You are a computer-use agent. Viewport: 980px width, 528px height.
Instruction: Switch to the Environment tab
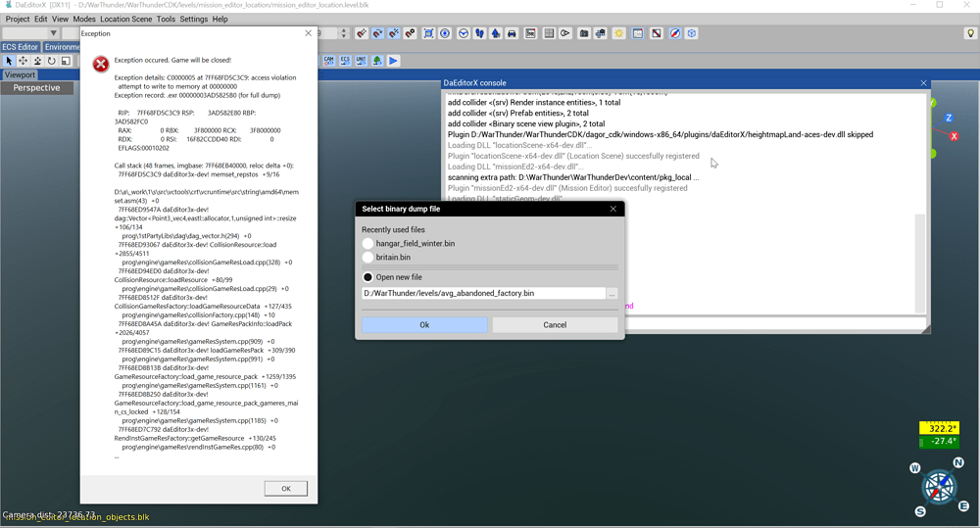click(61, 47)
